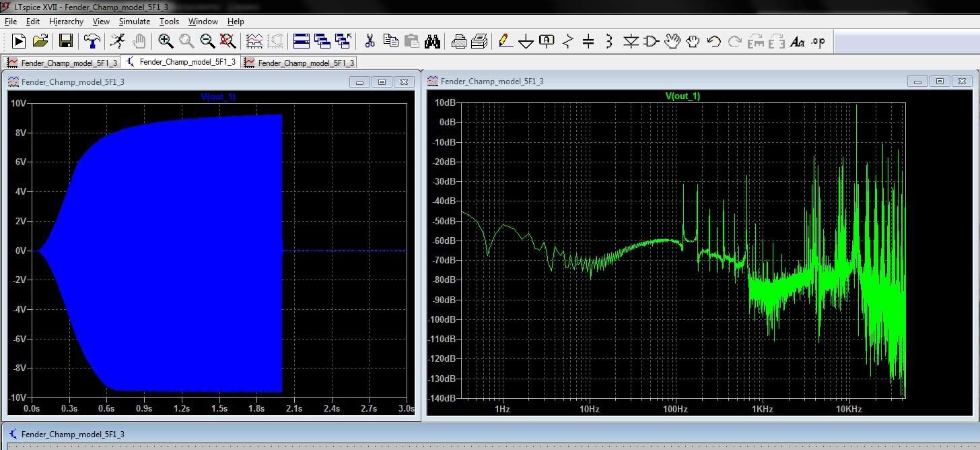Select the Draw Wire pencil tool
Screen dimensions: 980x450
pos(504,42)
